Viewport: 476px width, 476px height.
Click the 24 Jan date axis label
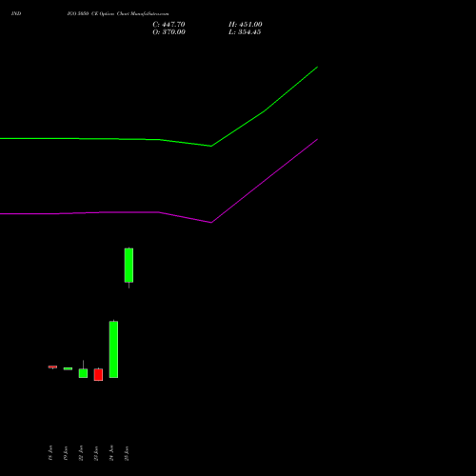[111, 453]
